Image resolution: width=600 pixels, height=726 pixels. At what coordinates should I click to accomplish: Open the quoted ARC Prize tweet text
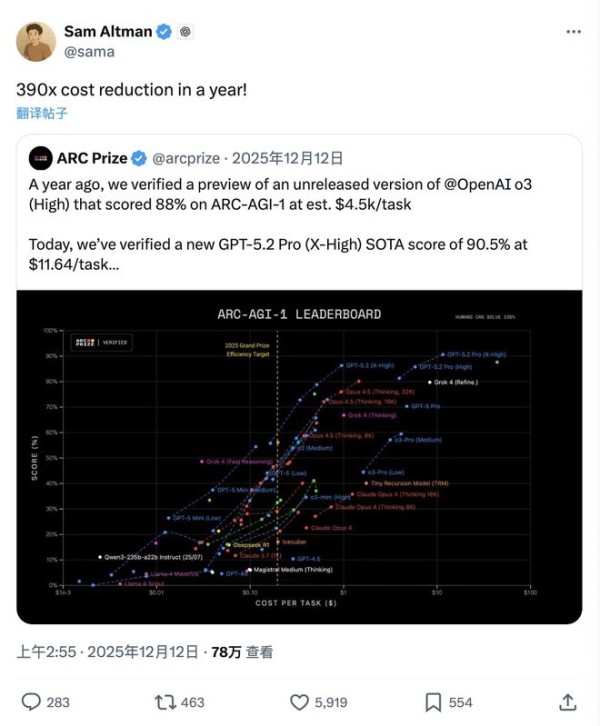290,225
